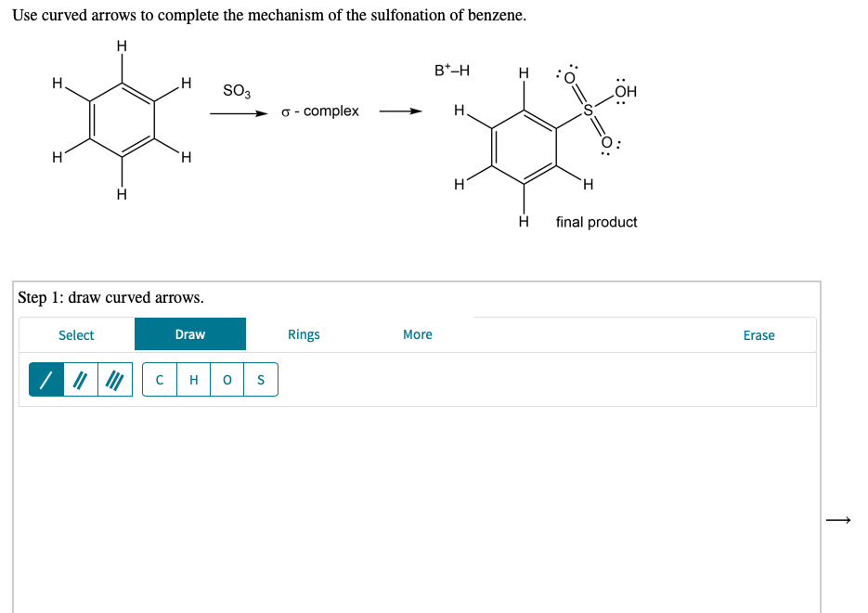
Task: Activate the Erase tool
Action: [758, 335]
